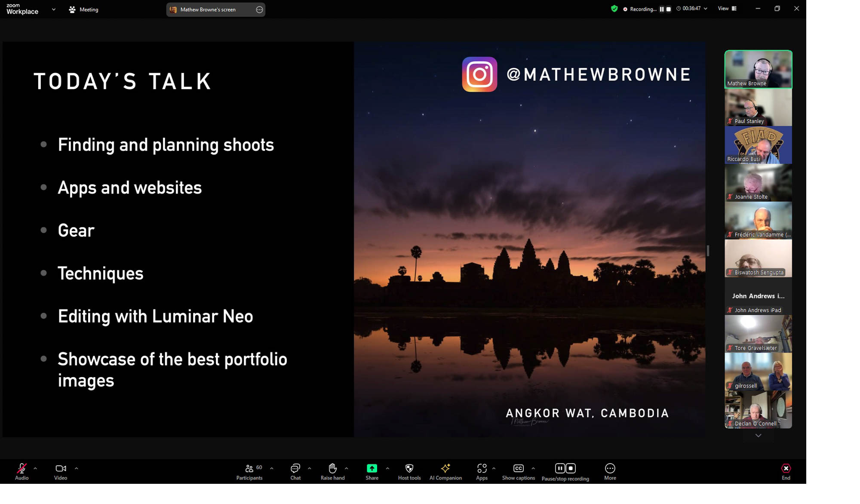
Task: Toggle the Video camera
Action: pos(61,471)
